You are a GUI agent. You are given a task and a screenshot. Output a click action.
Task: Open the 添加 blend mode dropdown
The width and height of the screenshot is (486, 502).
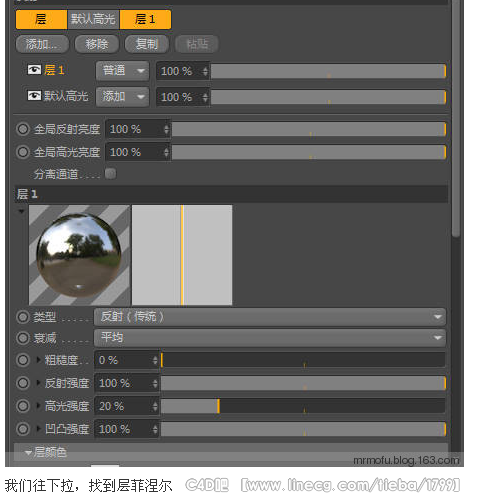click(x=122, y=97)
